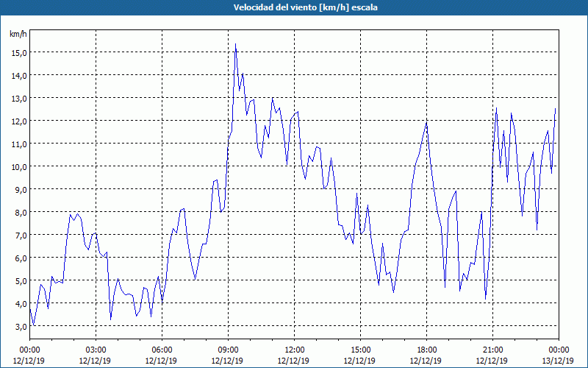Image resolution: width=588 pixels, height=368 pixels.
Task: Click the 03:00 time axis label
Action: pos(96,350)
